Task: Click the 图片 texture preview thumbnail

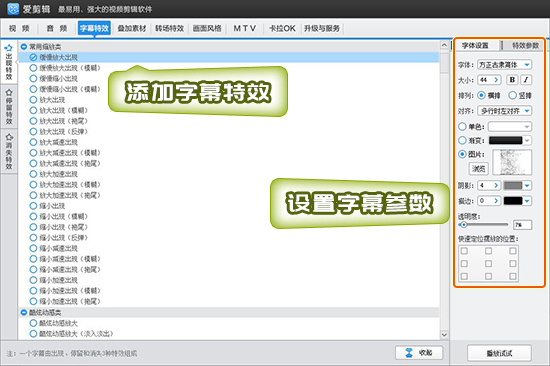Action: [x=512, y=162]
